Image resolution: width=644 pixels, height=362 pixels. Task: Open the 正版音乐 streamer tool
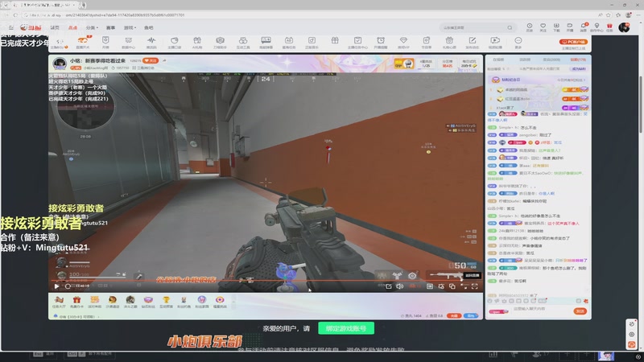pyautogui.click(x=312, y=43)
